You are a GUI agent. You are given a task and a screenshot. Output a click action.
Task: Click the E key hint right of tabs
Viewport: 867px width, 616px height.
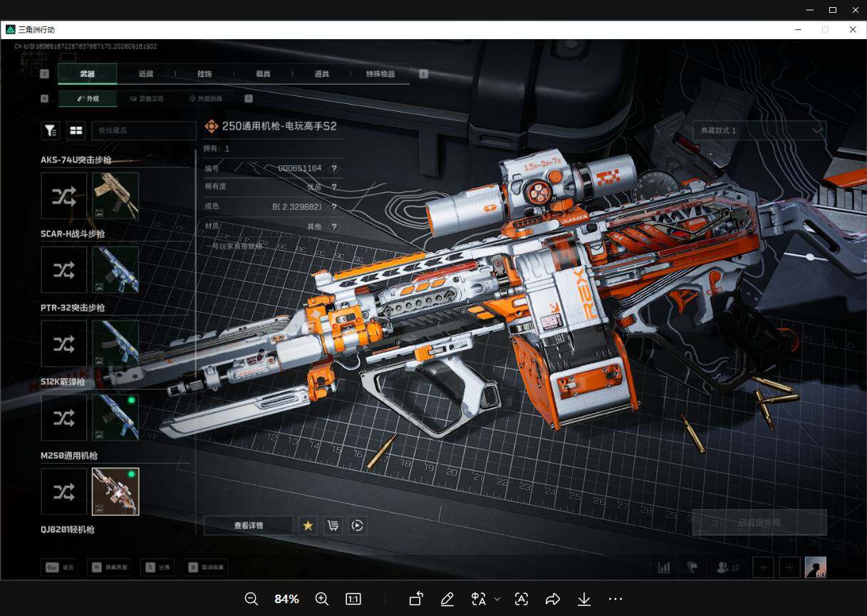(423, 73)
